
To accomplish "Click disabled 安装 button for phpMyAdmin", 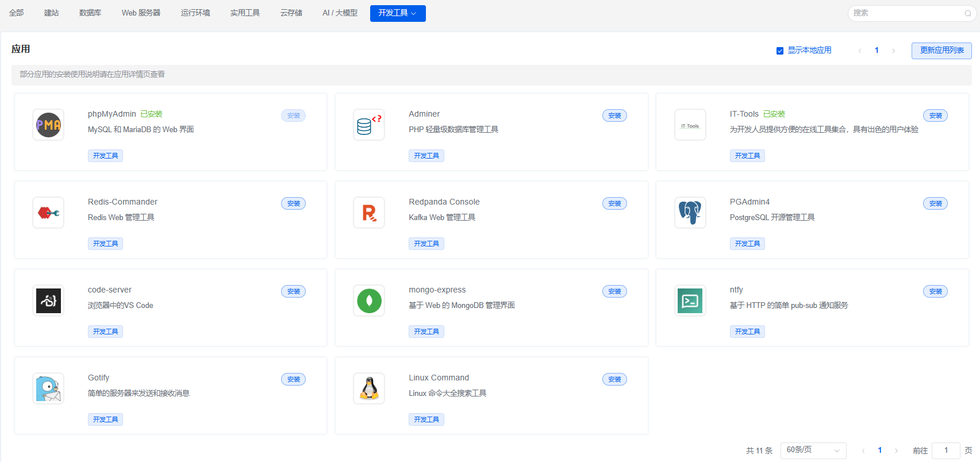I will coord(293,115).
